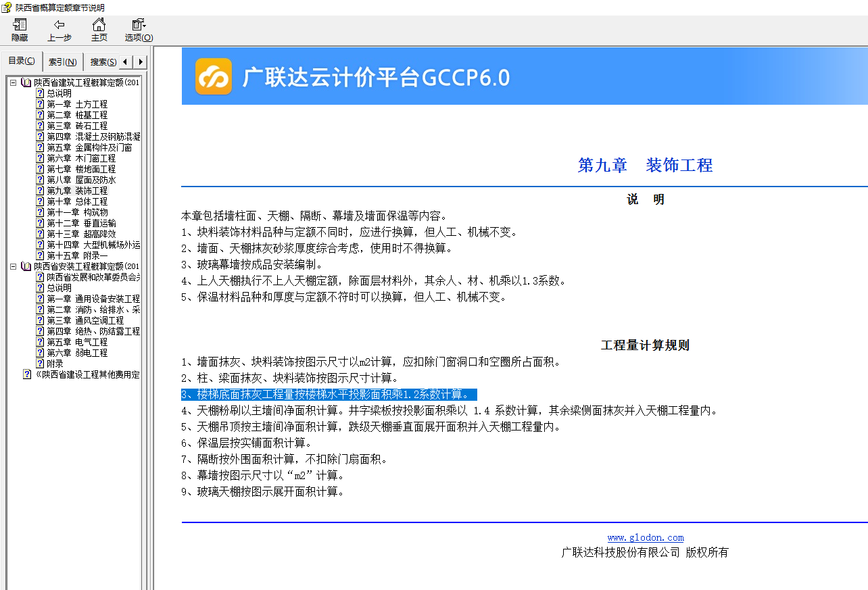This screenshot has height=590, width=868.
Task: Click the help icon beside 第二章 桩基工程
Action: click(x=40, y=115)
